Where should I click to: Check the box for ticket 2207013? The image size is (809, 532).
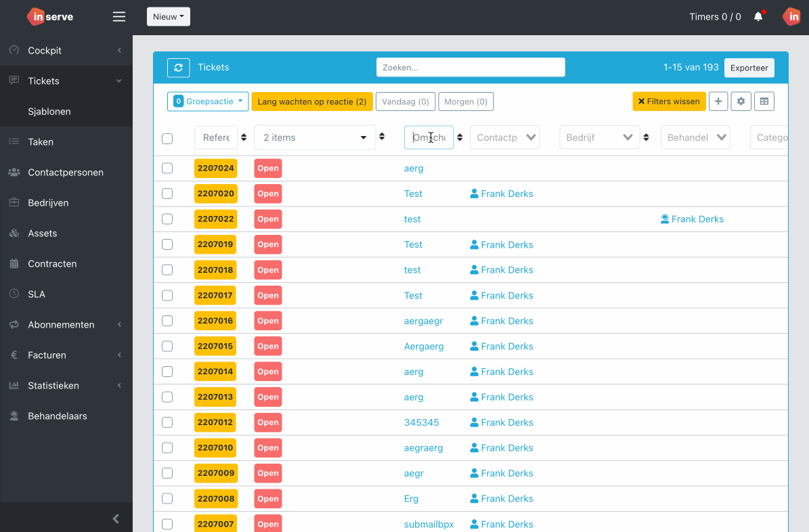pyautogui.click(x=167, y=397)
